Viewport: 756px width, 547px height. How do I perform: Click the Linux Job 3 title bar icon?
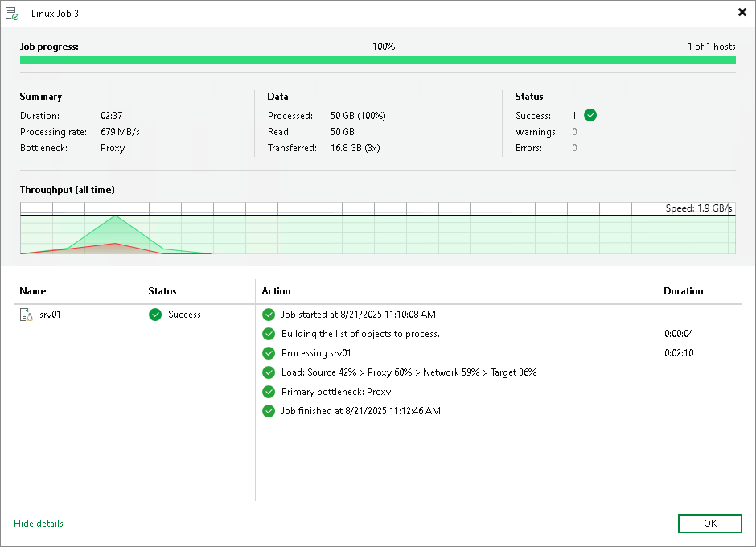click(x=12, y=14)
